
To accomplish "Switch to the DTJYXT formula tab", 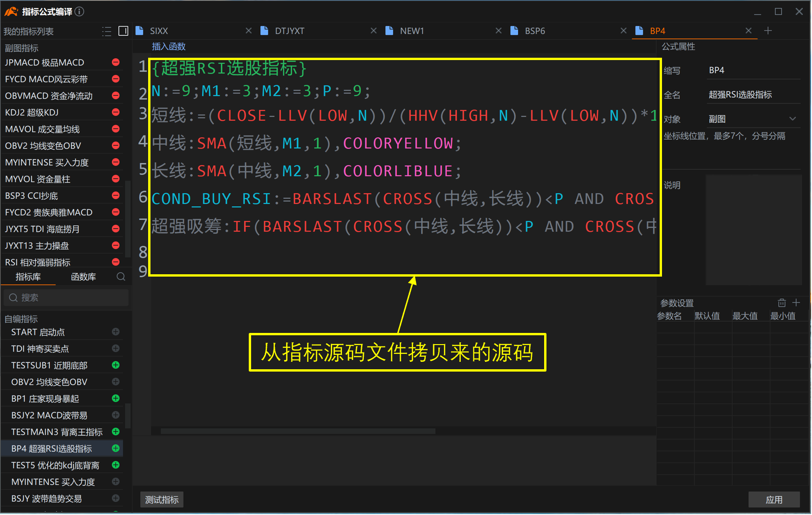I will (289, 31).
